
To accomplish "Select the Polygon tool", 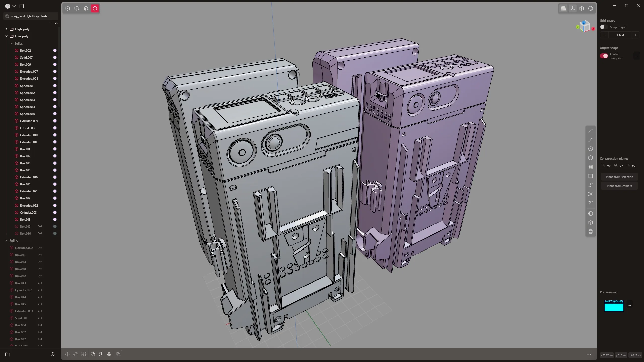I will point(591,158).
